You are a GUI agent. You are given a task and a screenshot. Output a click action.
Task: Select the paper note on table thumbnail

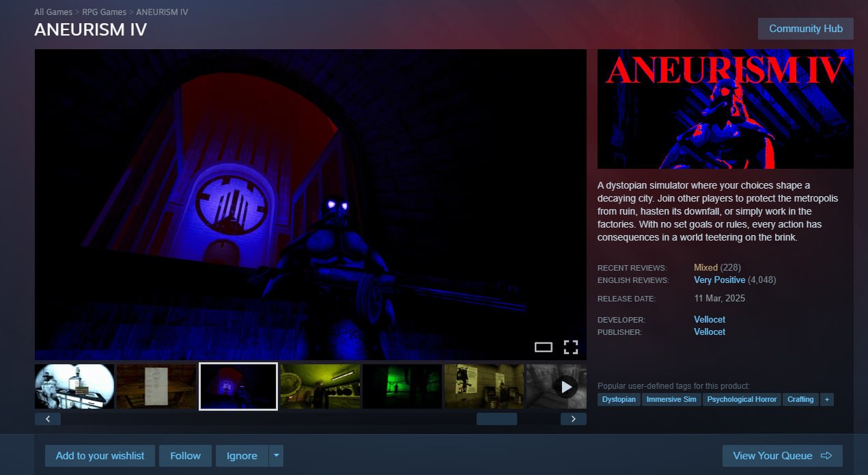click(x=156, y=386)
